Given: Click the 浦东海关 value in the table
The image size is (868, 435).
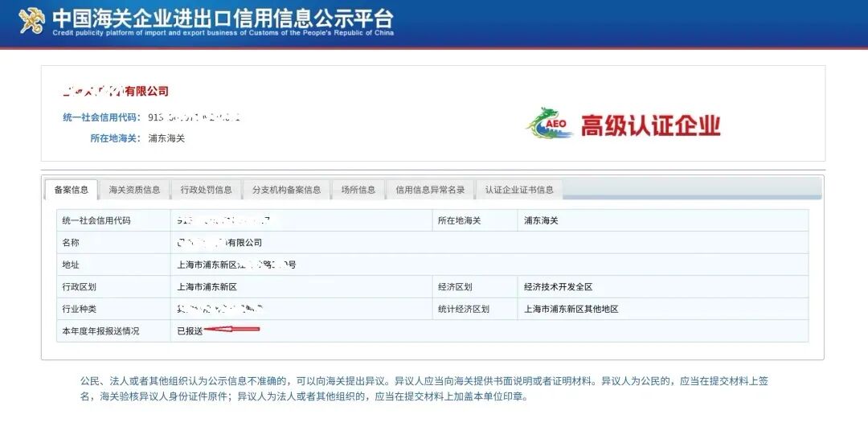Looking at the screenshot, I should click(x=541, y=220).
